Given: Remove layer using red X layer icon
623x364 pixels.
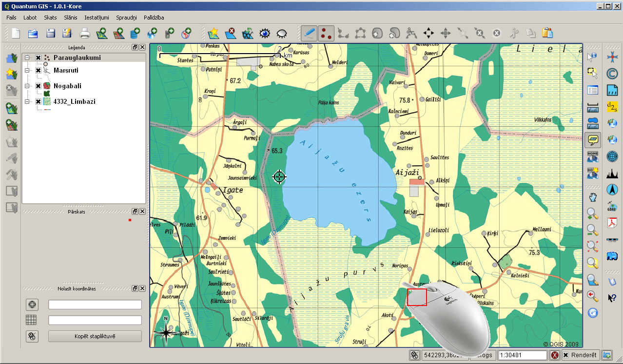Looking at the screenshot, I should click(x=231, y=33).
